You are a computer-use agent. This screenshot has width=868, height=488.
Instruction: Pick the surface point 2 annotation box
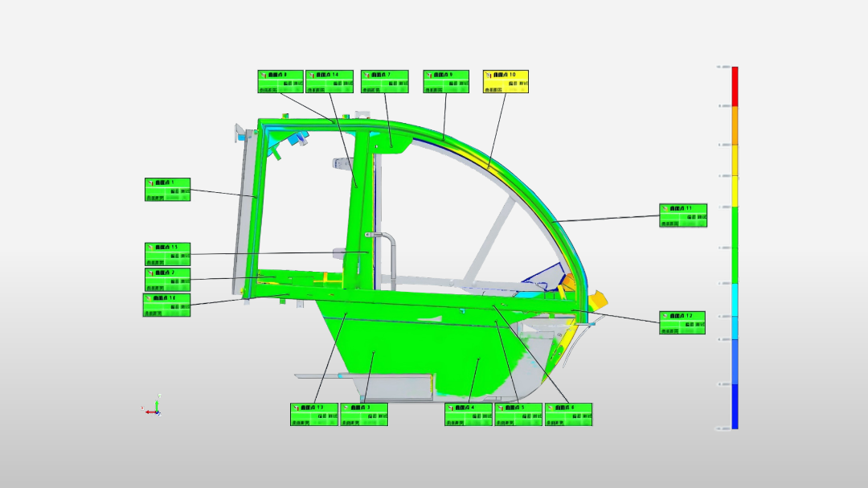click(x=168, y=280)
